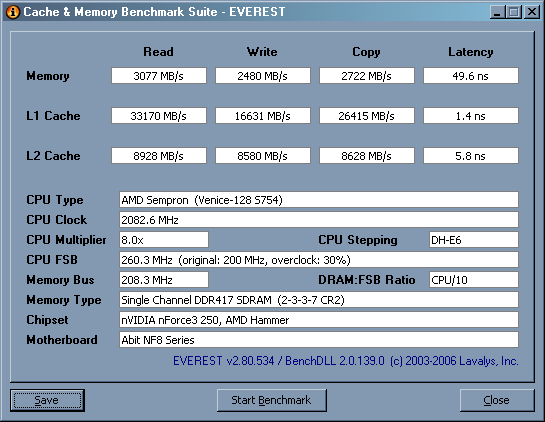The width and height of the screenshot is (545, 422).
Task: Click the L2 Cache row label
Action: point(53,156)
